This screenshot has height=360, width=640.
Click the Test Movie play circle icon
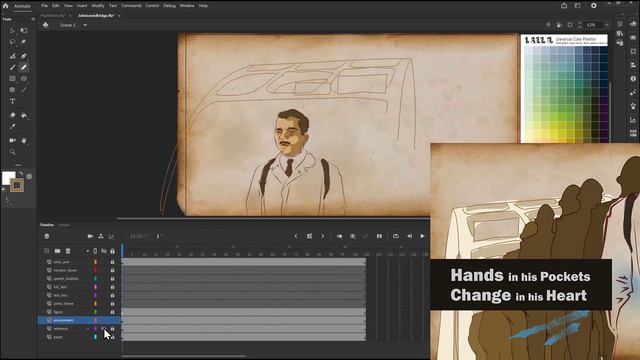[x=594, y=6]
